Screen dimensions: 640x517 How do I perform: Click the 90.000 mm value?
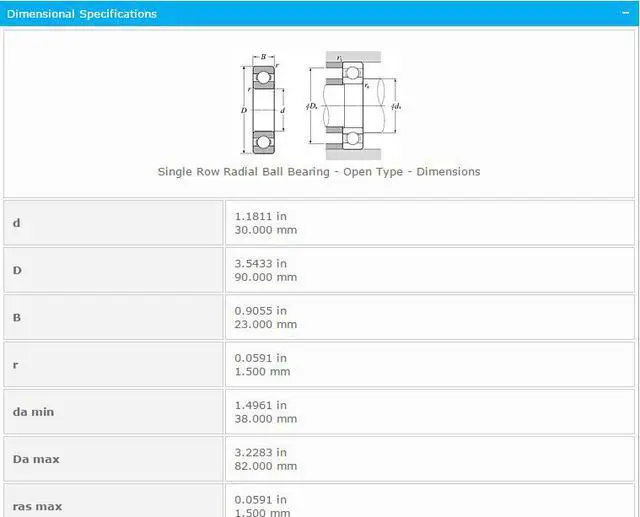pos(265,277)
